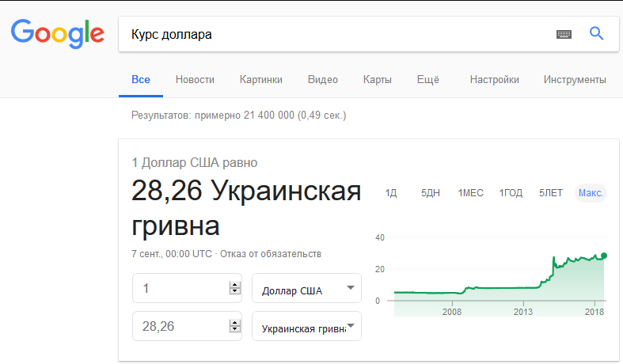Open Инструменты search tools
Image resolution: width=623 pixels, height=364 pixels.
[x=575, y=79]
